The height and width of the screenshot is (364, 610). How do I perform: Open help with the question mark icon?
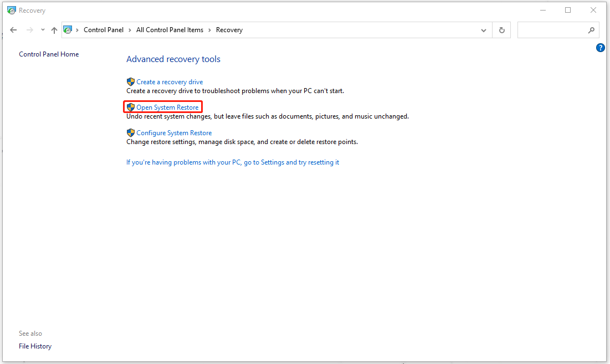[x=600, y=48]
